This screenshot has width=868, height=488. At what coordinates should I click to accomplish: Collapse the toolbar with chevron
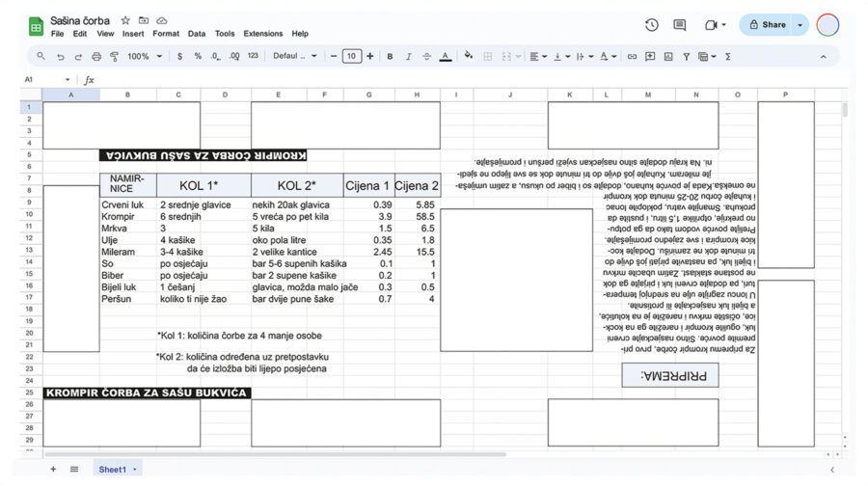pyautogui.click(x=824, y=57)
